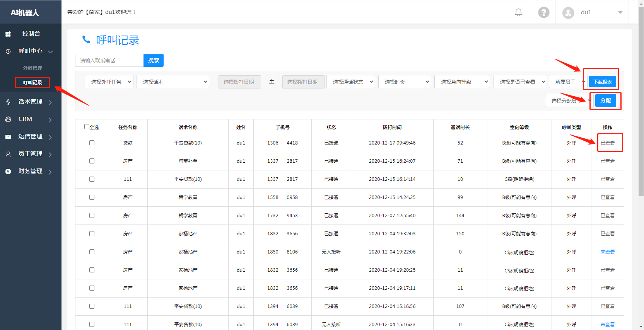Expand the 财务管理 chevron
Image resolution: width=644 pixels, height=330 pixels.
50,172
